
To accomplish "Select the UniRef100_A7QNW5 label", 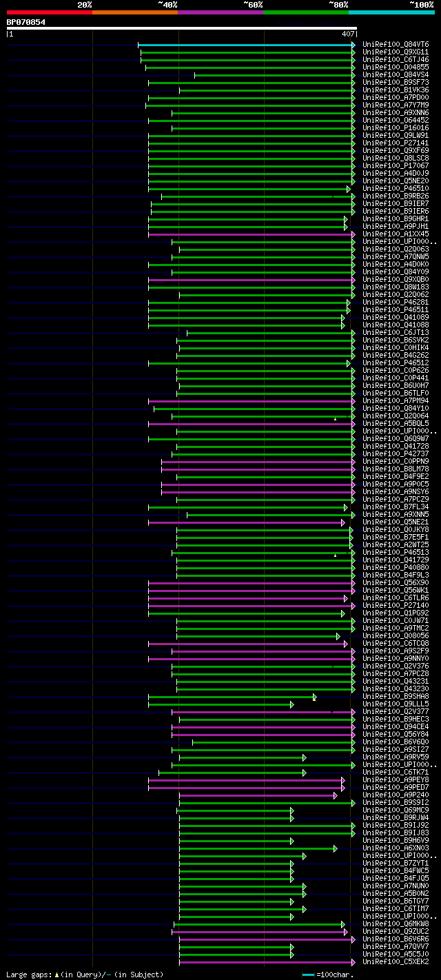I will click(395, 257).
